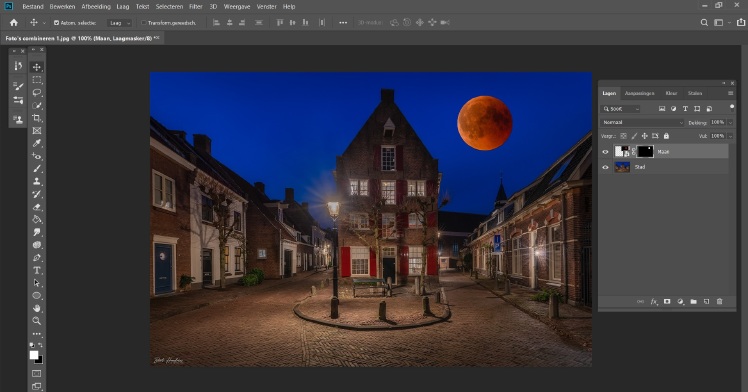Select the Rectangular Marquee tool
Viewport: 748px width, 392px height.
(37, 80)
